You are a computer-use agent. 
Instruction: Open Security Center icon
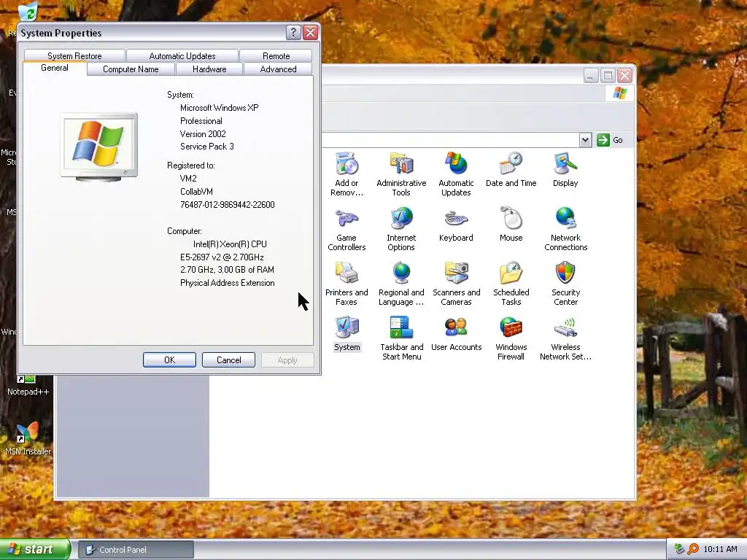(565, 284)
